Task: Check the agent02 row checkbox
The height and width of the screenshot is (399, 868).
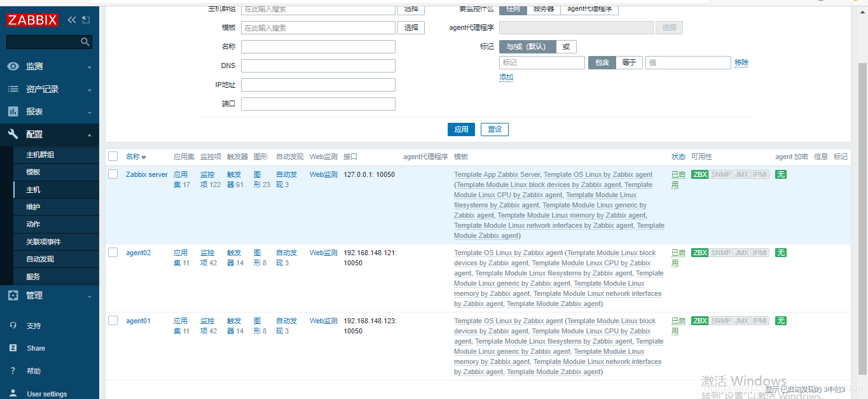Action: tap(113, 253)
